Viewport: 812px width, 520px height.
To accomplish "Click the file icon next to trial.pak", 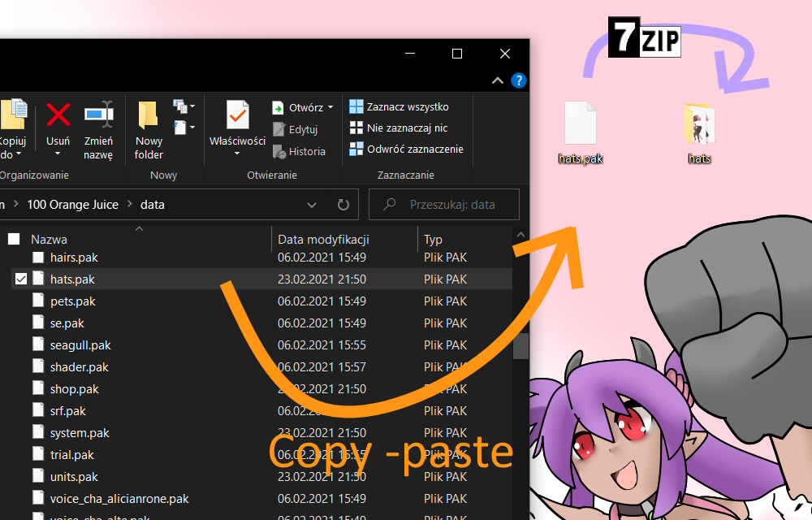I will [x=38, y=454].
